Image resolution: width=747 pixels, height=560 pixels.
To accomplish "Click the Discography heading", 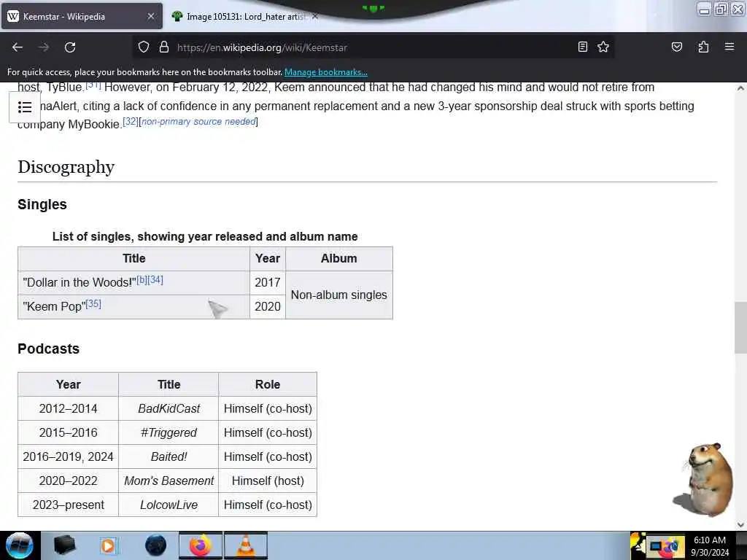I will (x=66, y=167).
